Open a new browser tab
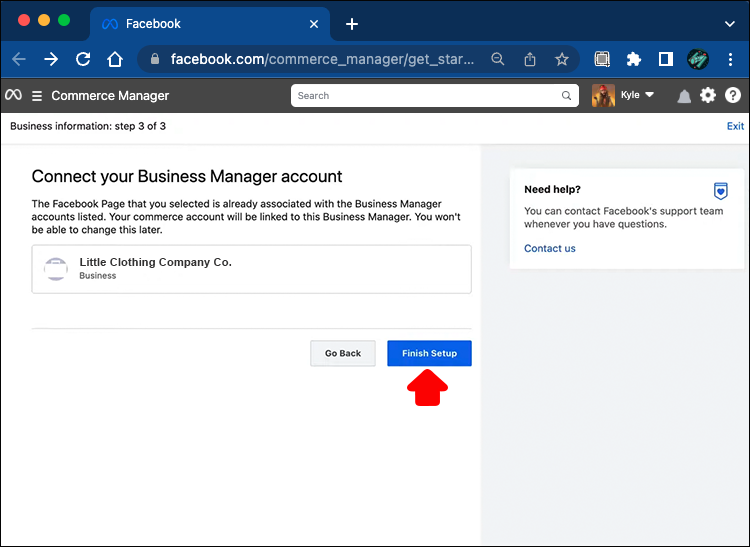This screenshot has height=547, width=750. [x=352, y=24]
